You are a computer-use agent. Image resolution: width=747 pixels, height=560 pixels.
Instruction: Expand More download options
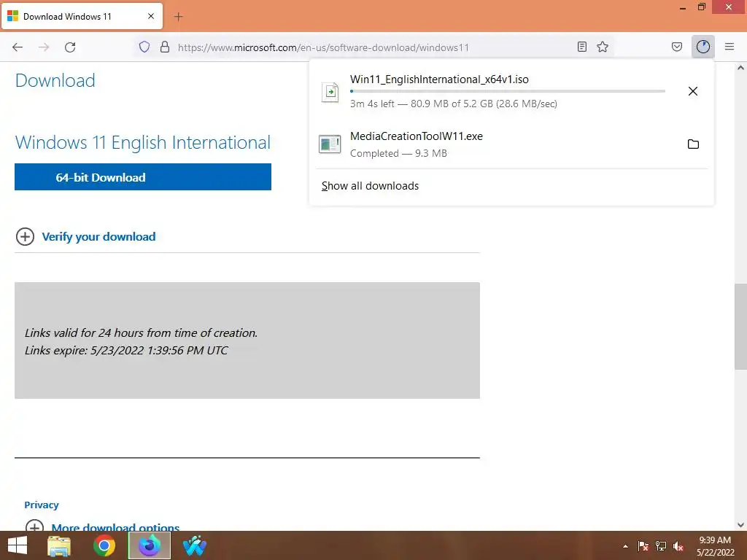click(x=34, y=528)
